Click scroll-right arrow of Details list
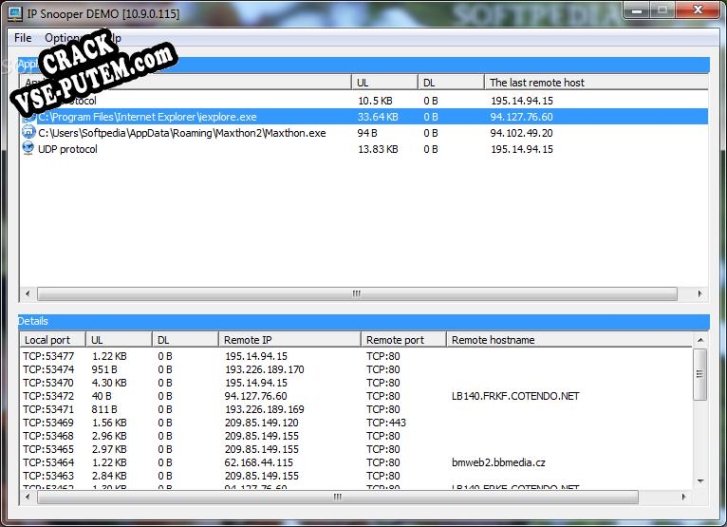This screenshot has width=727, height=527. pos(683,497)
